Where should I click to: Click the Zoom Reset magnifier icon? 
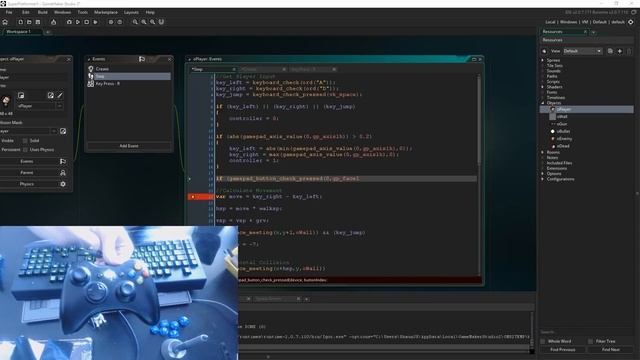[x=144, y=22]
